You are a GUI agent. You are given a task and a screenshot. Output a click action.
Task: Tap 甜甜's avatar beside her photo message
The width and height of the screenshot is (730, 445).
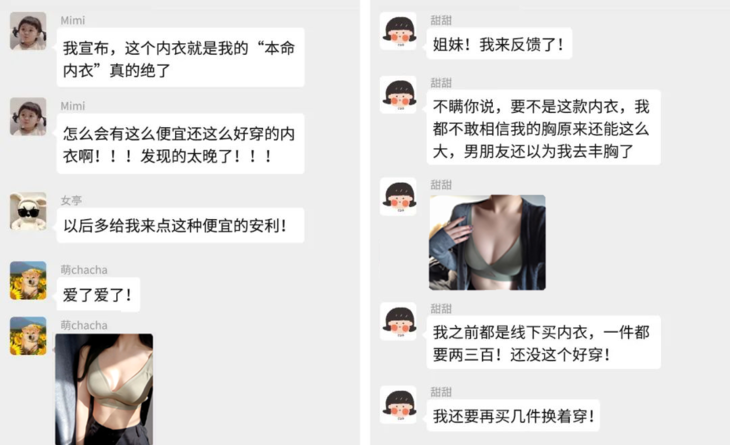click(x=399, y=196)
